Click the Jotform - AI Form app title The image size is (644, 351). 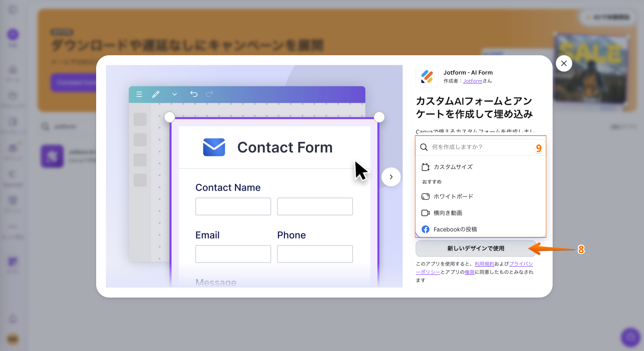coord(468,72)
